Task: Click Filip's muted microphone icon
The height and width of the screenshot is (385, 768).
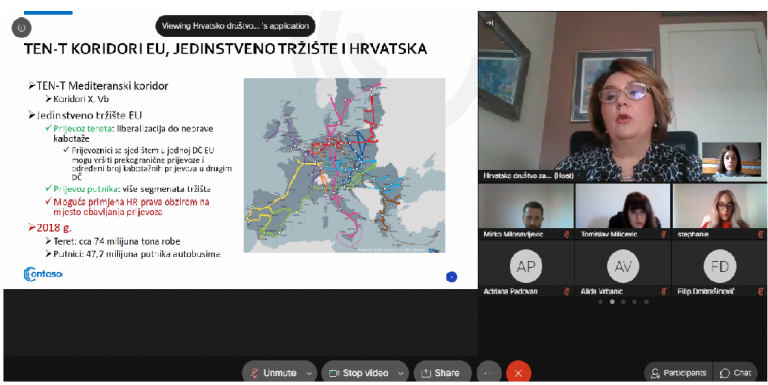Action: [x=761, y=291]
